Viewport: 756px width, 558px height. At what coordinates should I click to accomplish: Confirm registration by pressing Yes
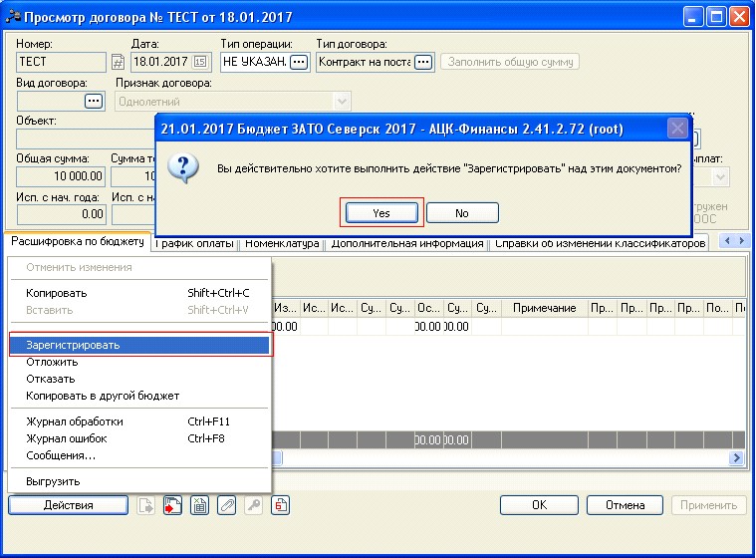381,212
